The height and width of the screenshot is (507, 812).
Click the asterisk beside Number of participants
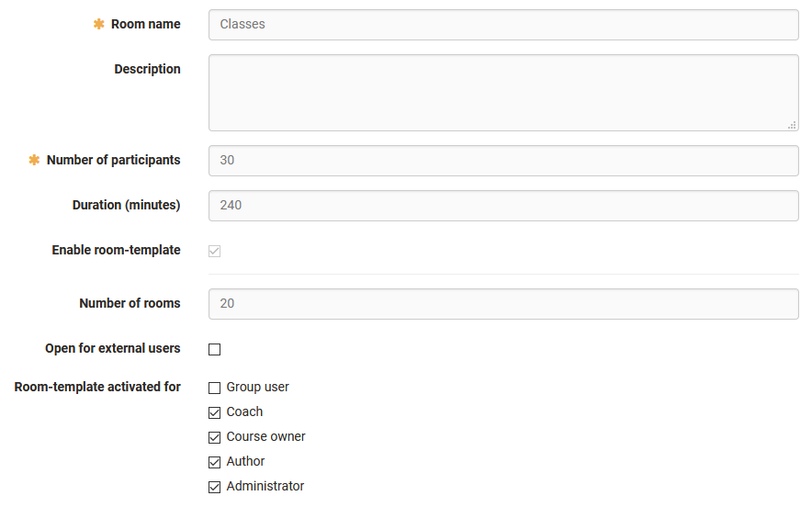click(35, 160)
